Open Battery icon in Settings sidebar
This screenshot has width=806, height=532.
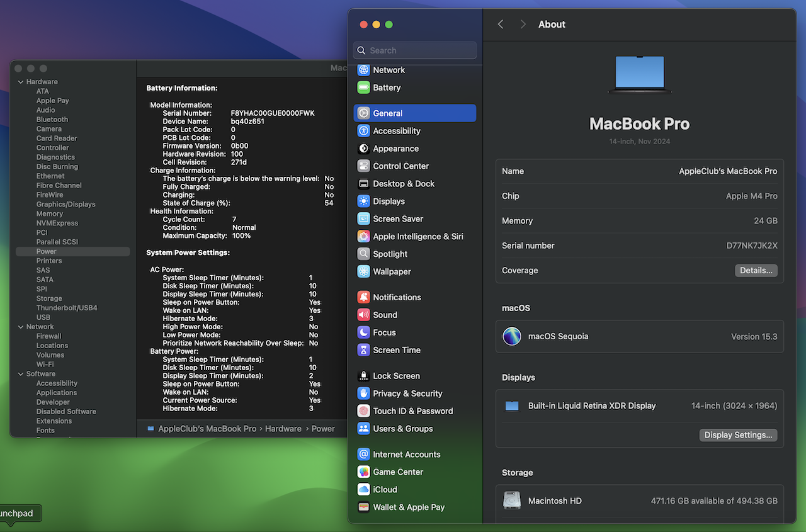point(363,88)
